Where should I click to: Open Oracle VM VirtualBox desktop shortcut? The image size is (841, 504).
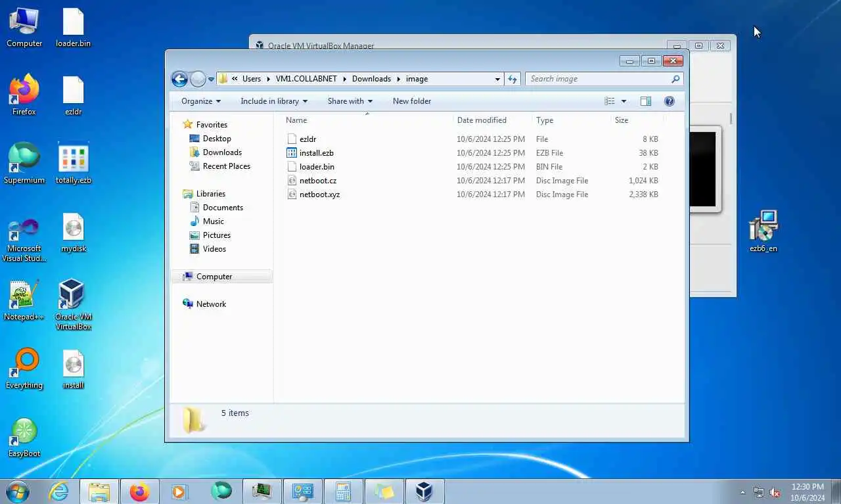coord(73,304)
